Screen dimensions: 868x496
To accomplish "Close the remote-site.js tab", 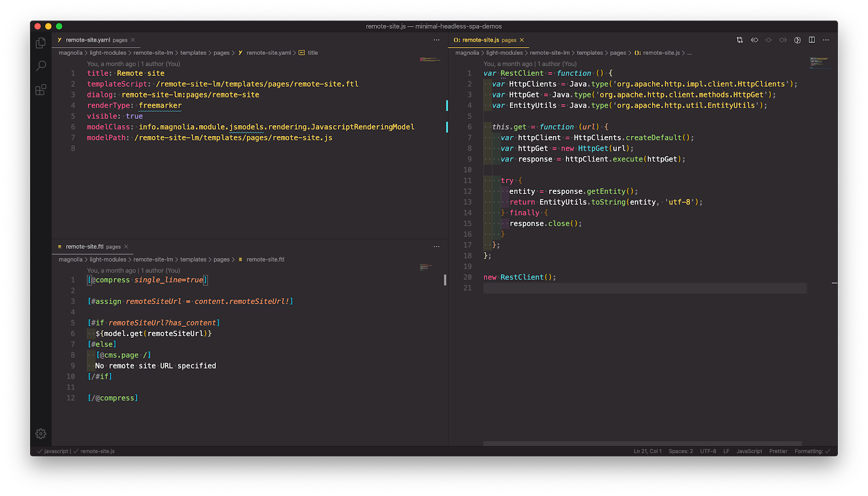I will point(522,40).
